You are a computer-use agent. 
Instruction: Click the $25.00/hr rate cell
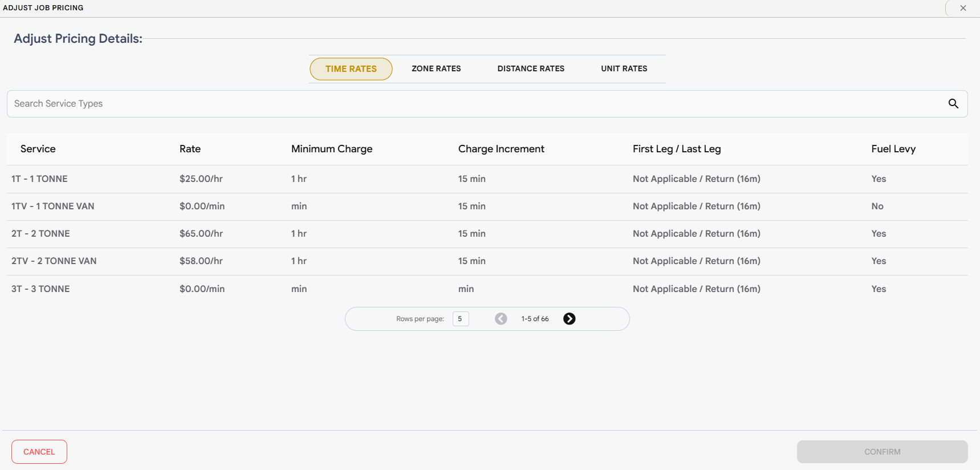pos(201,179)
